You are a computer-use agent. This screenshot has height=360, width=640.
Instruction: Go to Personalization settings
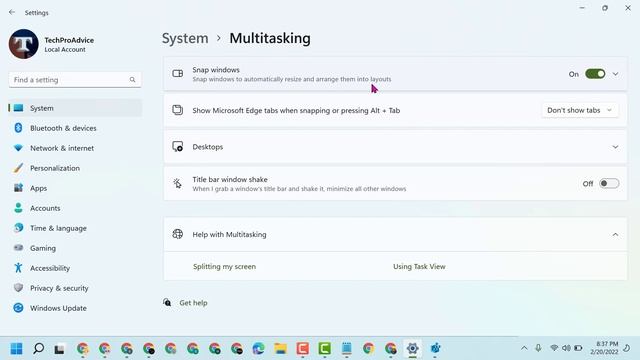point(75,168)
